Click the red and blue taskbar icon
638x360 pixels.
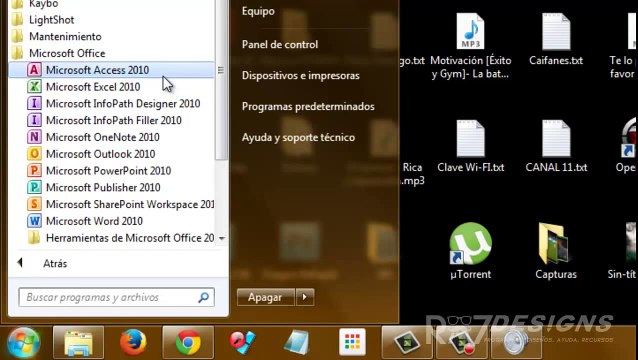[x=243, y=343]
